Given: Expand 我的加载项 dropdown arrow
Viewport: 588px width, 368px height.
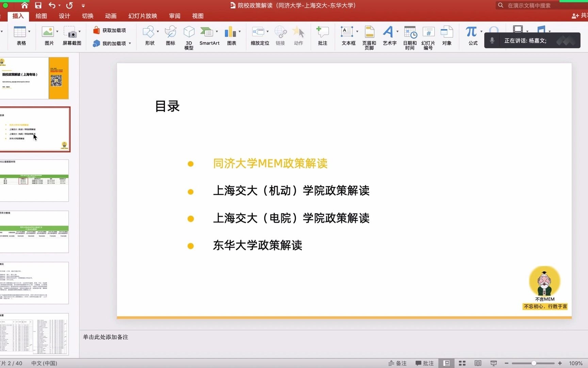Looking at the screenshot, I should click(130, 43).
